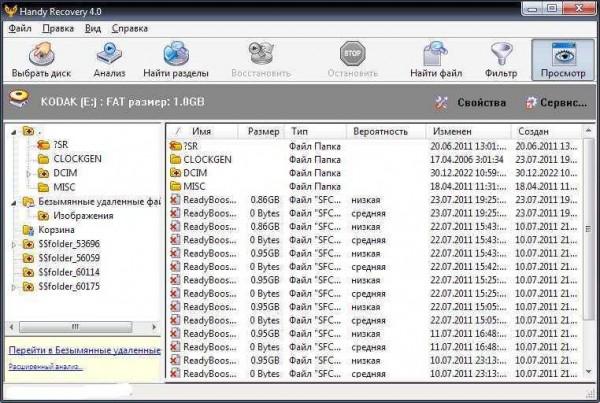Click date 30.12.2022 10:59 modified cell
Screen dimensions: 600x403
pos(468,173)
